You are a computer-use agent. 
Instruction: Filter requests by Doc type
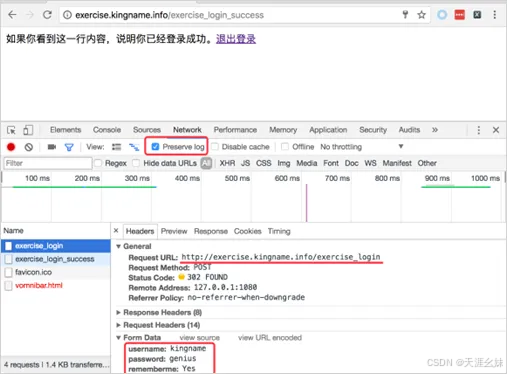(x=352, y=163)
